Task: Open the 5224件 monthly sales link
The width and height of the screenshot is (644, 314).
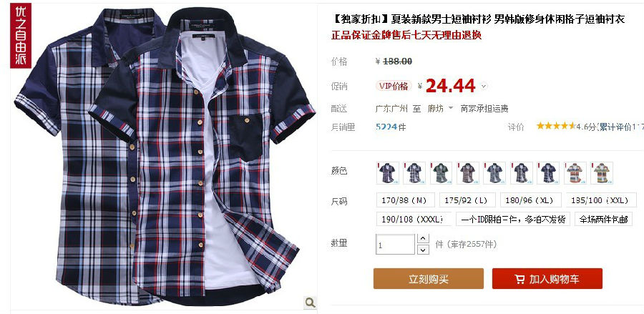Action: click(x=391, y=127)
